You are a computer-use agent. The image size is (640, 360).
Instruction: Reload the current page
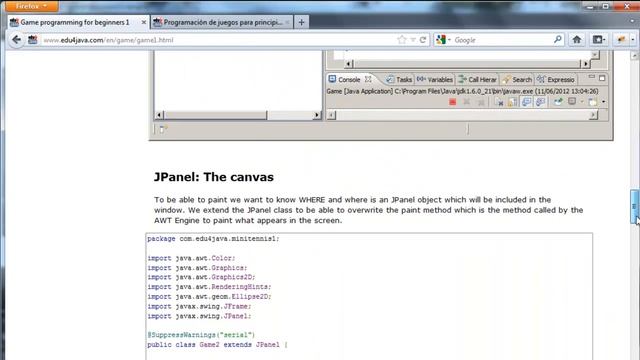[423, 40]
